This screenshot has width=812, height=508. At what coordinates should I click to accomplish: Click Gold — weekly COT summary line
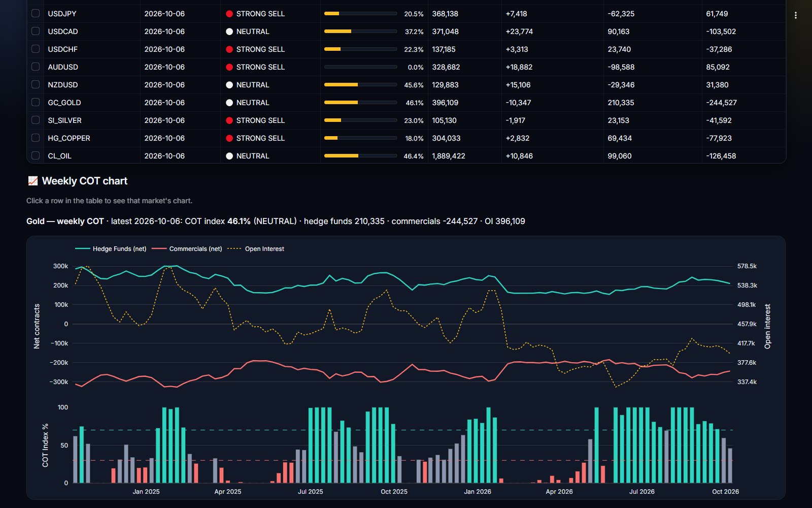click(x=276, y=221)
